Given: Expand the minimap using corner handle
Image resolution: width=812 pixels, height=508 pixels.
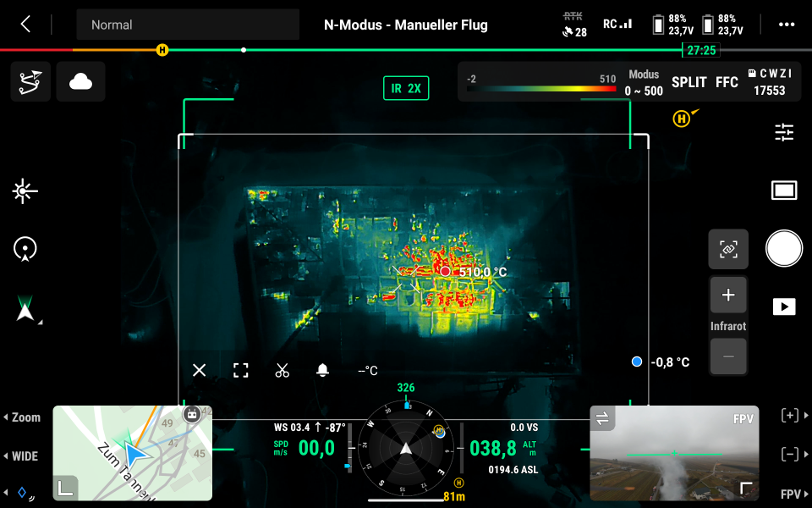Looking at the screenshot, I should 65,488.
